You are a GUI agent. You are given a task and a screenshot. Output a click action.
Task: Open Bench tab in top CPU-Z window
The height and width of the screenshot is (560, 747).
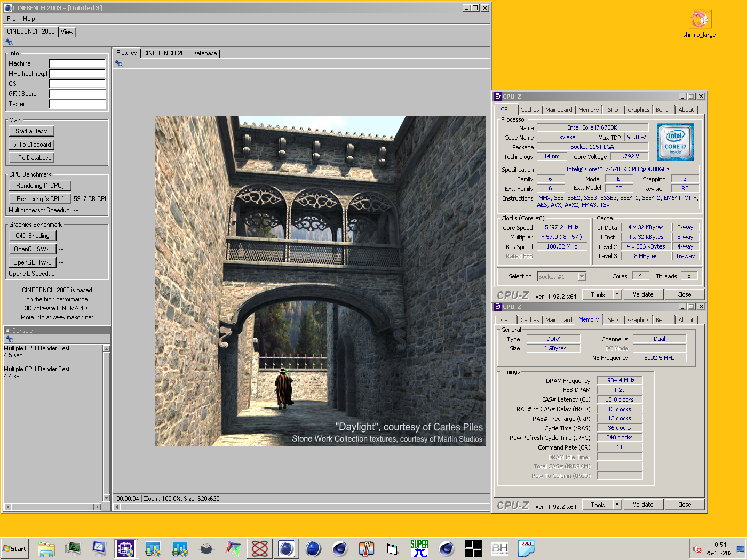[664, 110]
